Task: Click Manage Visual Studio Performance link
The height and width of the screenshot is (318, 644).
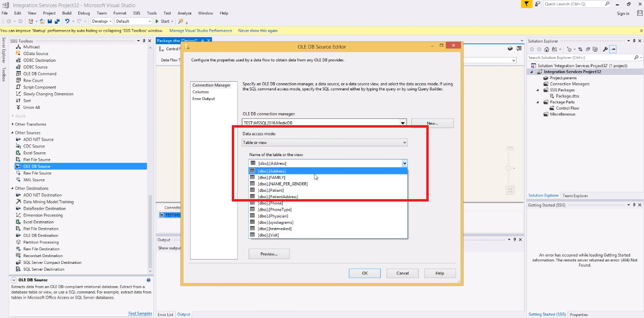Action: pyautogui.click(x=201, y=30)
